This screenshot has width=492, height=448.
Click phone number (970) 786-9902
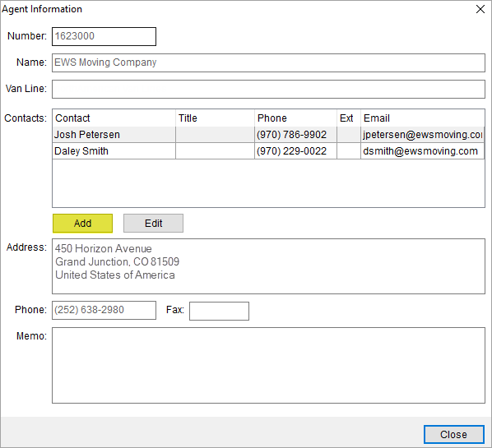291,135
